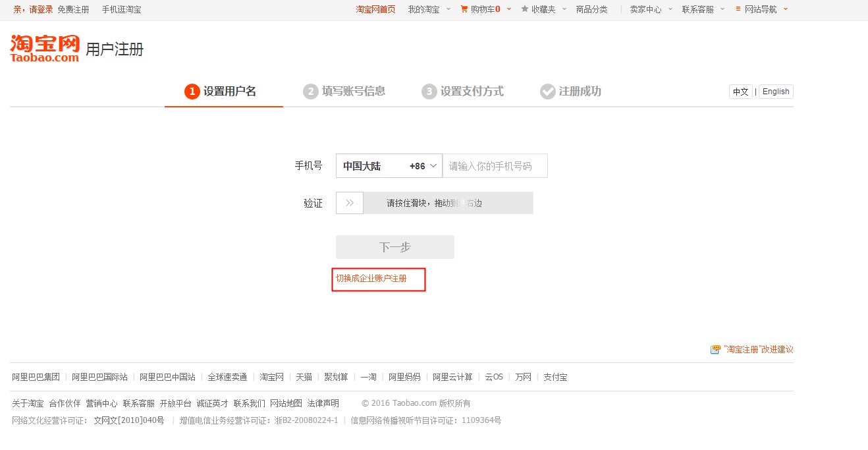Select the 设置支付方式 step tab
The width and height of the screenshot is (868, 450).
point(463,92)
